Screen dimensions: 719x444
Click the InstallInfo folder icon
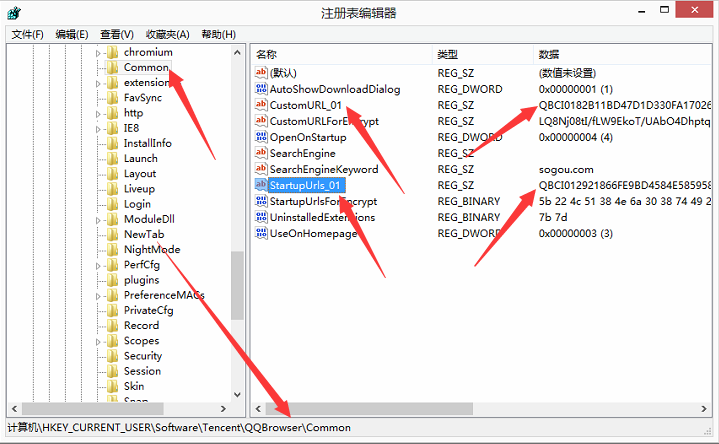(x=112, y=143)
